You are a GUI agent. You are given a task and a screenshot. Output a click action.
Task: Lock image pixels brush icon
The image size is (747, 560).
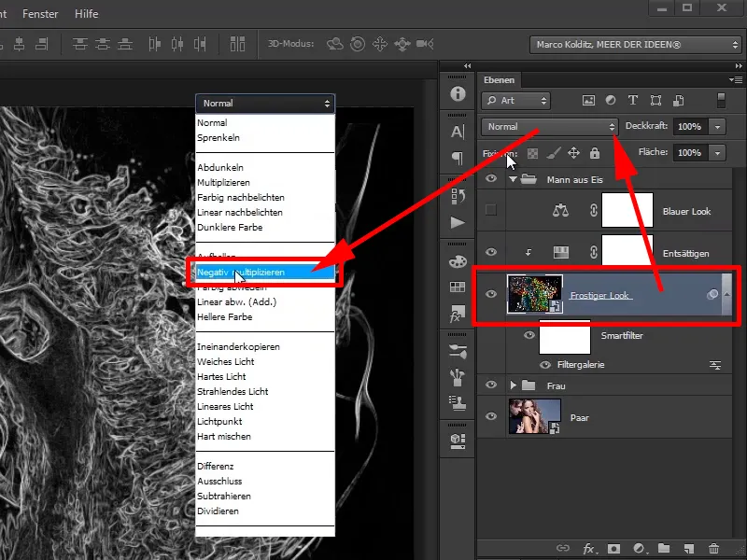[x=553, y=153]
